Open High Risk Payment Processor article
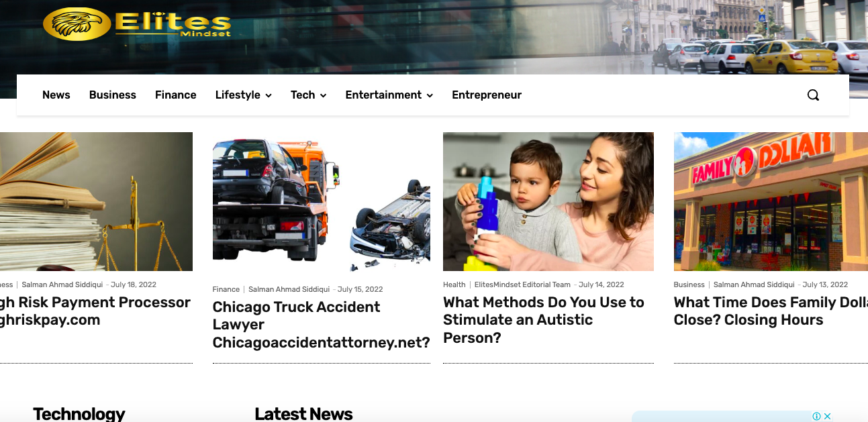The image size is (868, 422). pyautogui.click(x=95, y=311)
